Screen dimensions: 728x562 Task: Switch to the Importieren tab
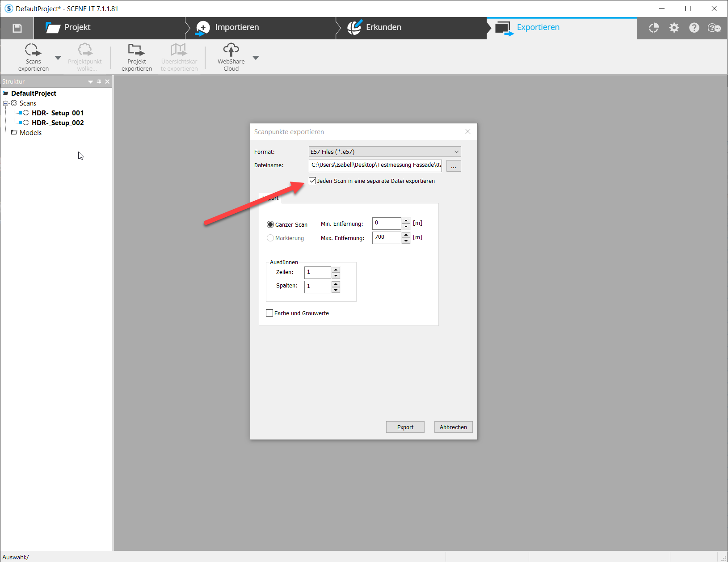click(x=228, y=27)
